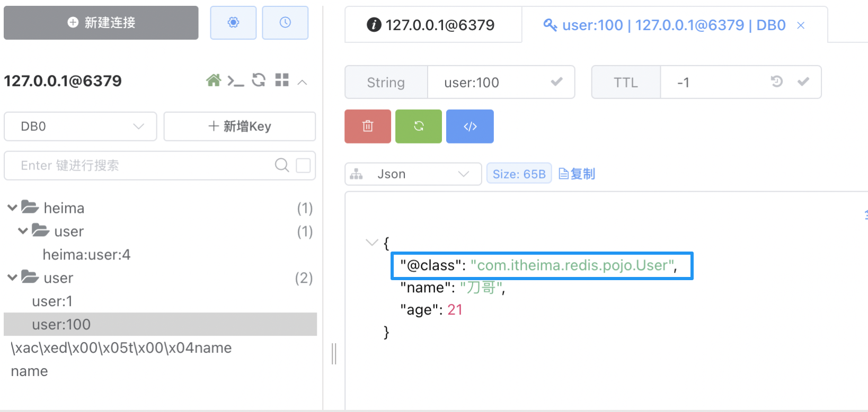Click the "age": 21 JSON line
868x412 pixels.
431,310
